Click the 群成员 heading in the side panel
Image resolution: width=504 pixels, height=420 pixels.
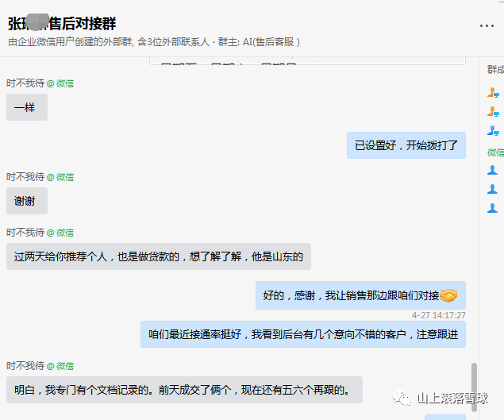(495, 69)
